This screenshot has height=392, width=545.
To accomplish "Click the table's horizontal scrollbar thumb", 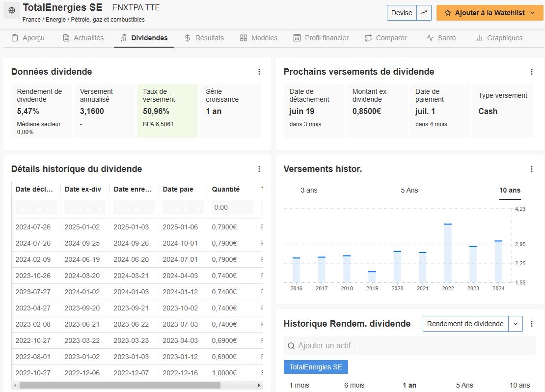I will pyautogui.click(x=120, y=386).
